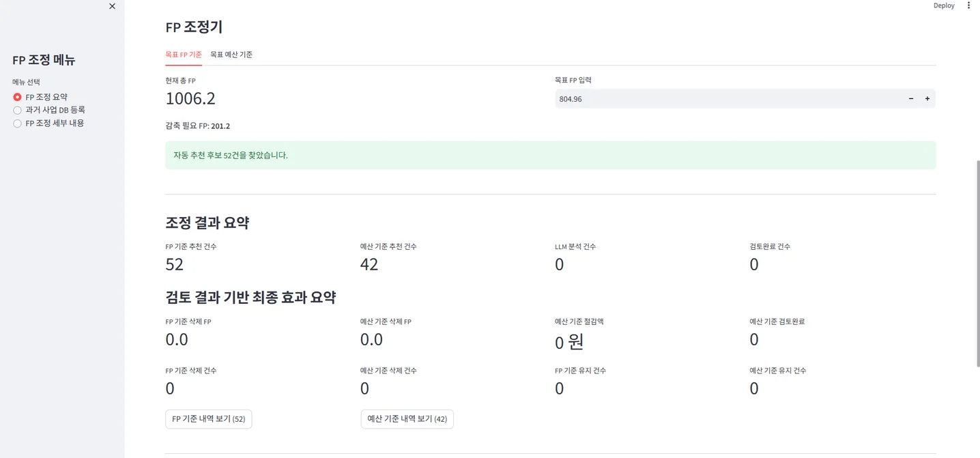Switch to the 목표 FP 기준 tab
This screenshot has width=980, height=458.
coord(184,55)
